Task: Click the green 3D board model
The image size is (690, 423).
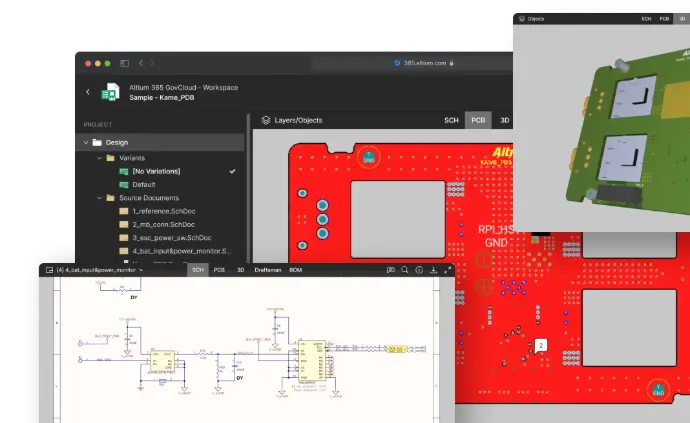Action: click(629, 132)
